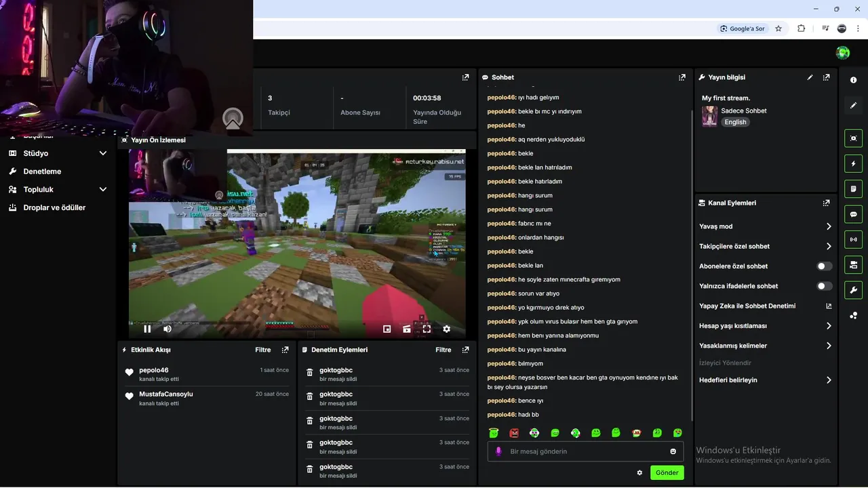The image size is (868, 488).
Task: Click the chat bubble quick-action icon
Action: point(853,214)
